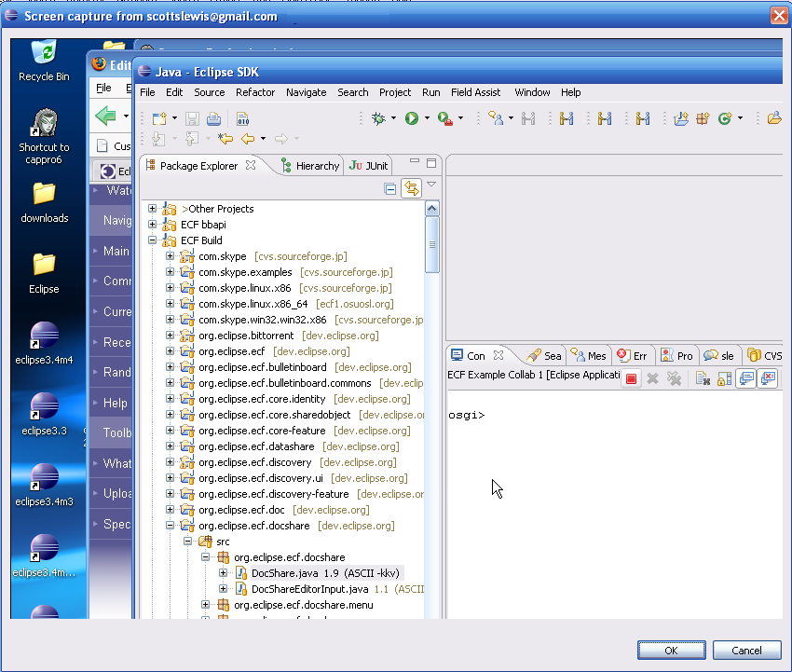Click the green Run icon
This screenshot has height=672, width=792.
[412, 118]
